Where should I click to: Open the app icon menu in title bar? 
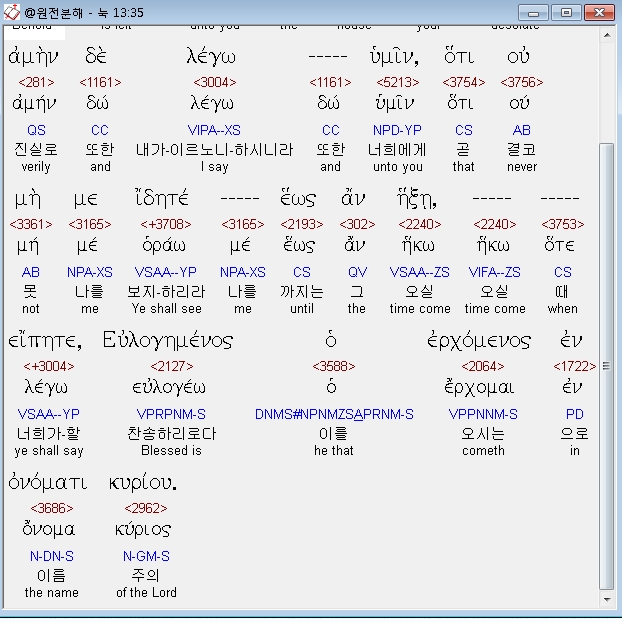12,12
